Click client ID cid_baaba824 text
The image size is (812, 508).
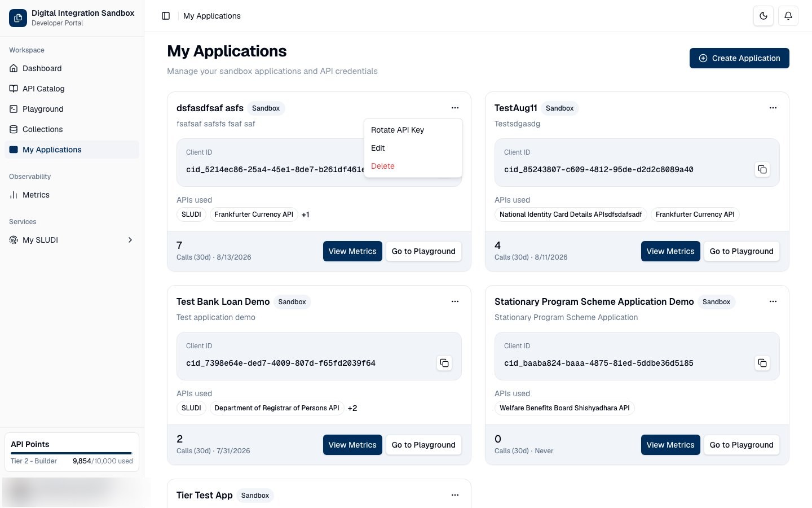coord(599,363)
